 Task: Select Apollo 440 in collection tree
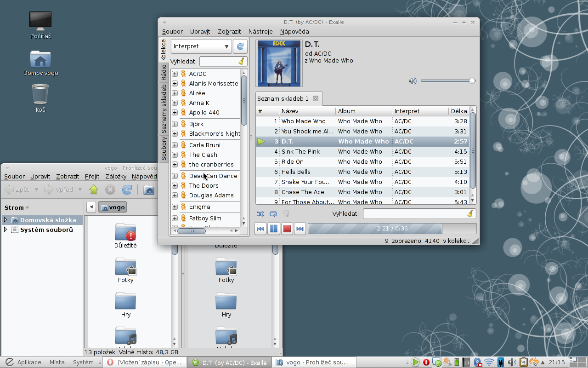pos(204,113)
